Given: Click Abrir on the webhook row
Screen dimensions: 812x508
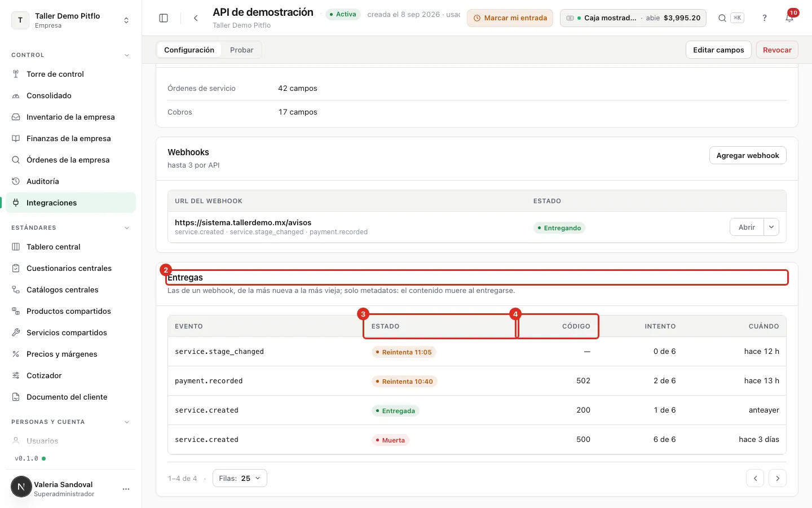Looking at the screenshot, I should pyautogui.click(x=747, y=227).
